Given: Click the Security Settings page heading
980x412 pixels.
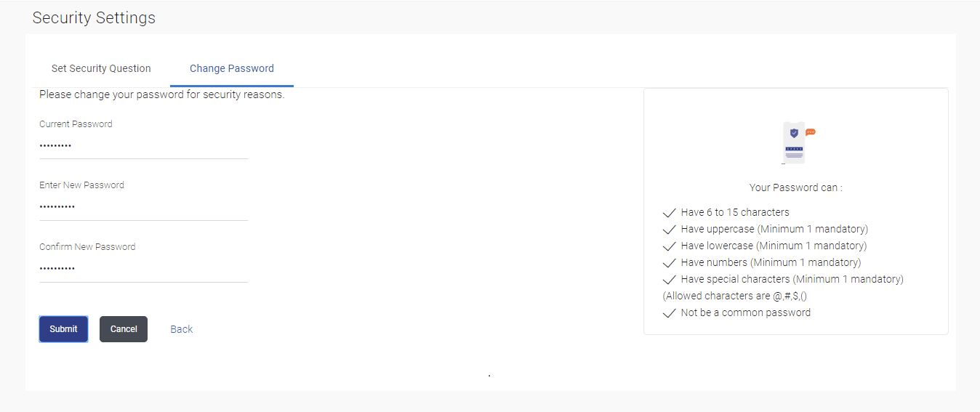Looking at the screenshot, I should pos(94,18).
